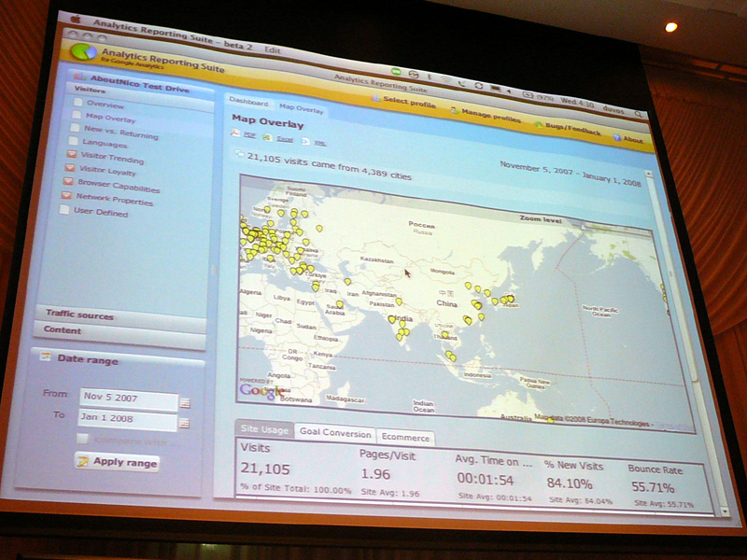Open Spotlight search magnifier icon
747x560 pixels.
pos(638,114)
